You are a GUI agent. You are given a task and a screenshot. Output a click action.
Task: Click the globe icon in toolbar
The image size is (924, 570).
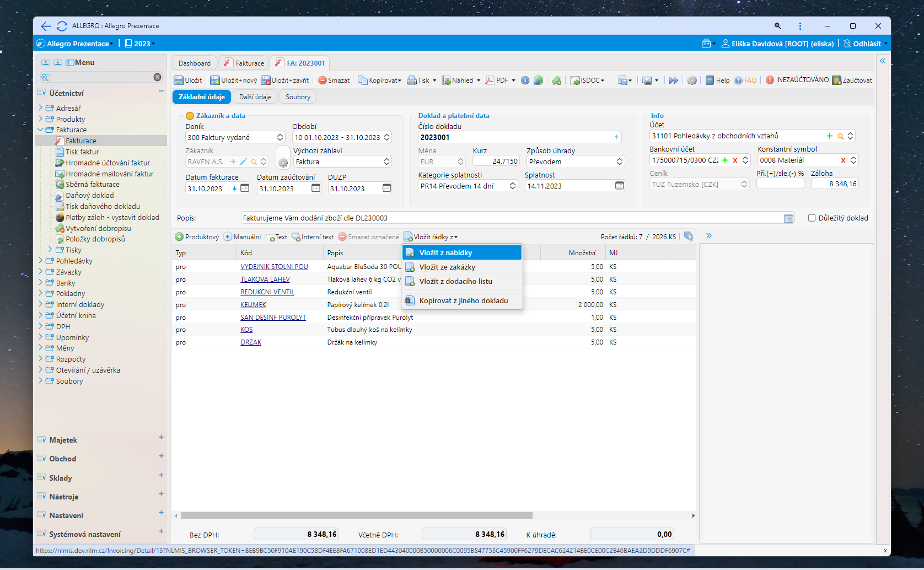[x=539, y=80]
